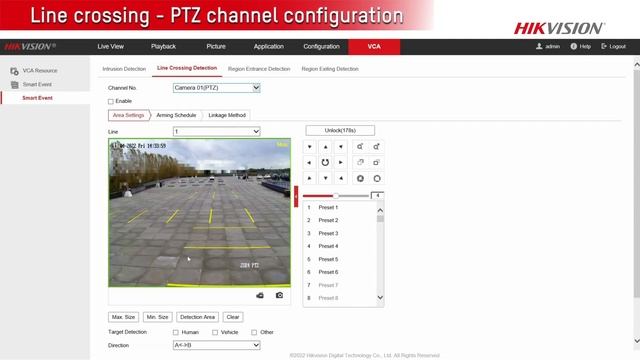640x360 pixels.
Task: Click the Max. Size button
Action: tap(123, 317)
